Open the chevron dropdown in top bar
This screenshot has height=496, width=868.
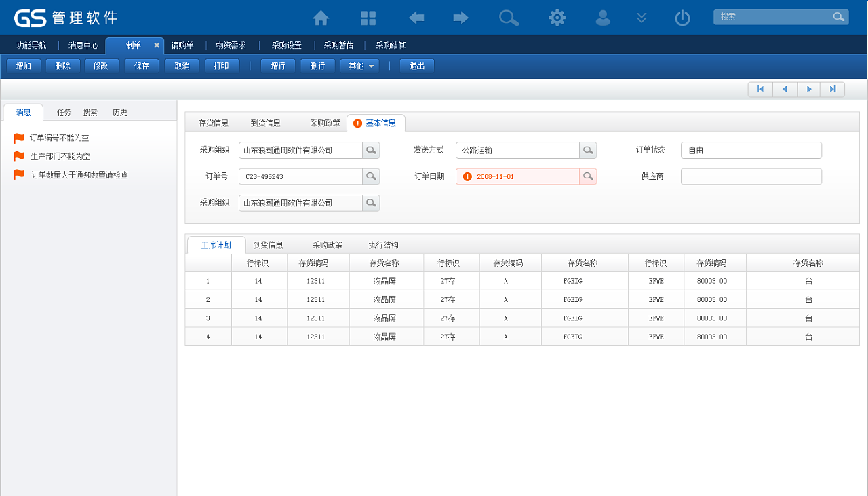(x=641, y=18)
